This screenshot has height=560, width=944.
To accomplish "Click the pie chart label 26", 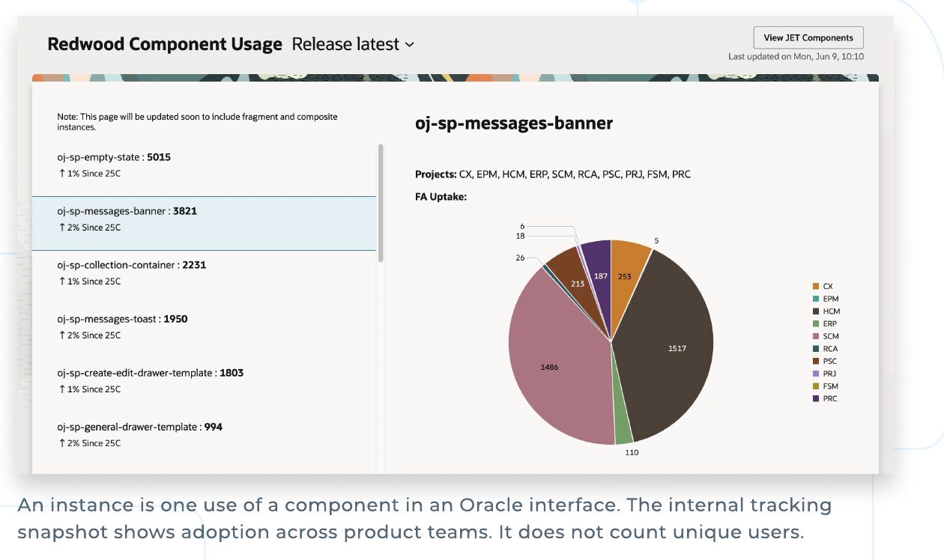I will [520, 258].
